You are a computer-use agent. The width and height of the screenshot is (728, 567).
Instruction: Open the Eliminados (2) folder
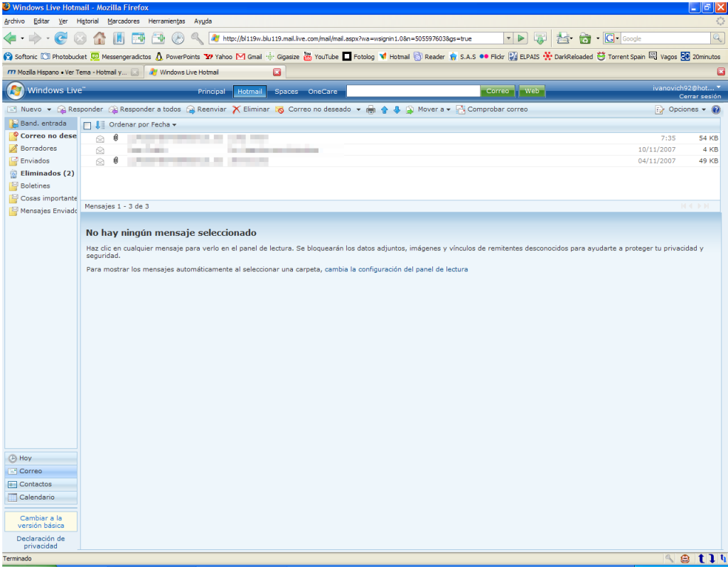[42, 173]
